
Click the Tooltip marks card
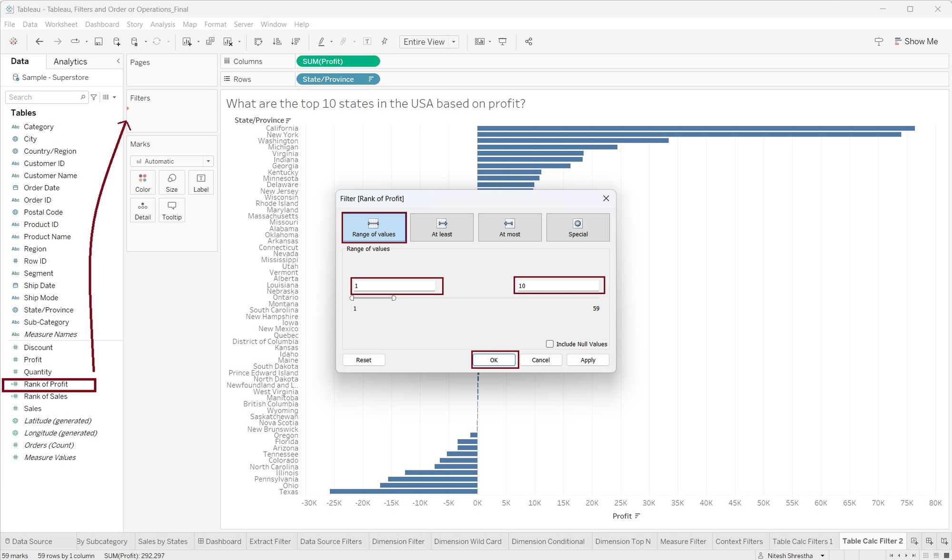171,210
